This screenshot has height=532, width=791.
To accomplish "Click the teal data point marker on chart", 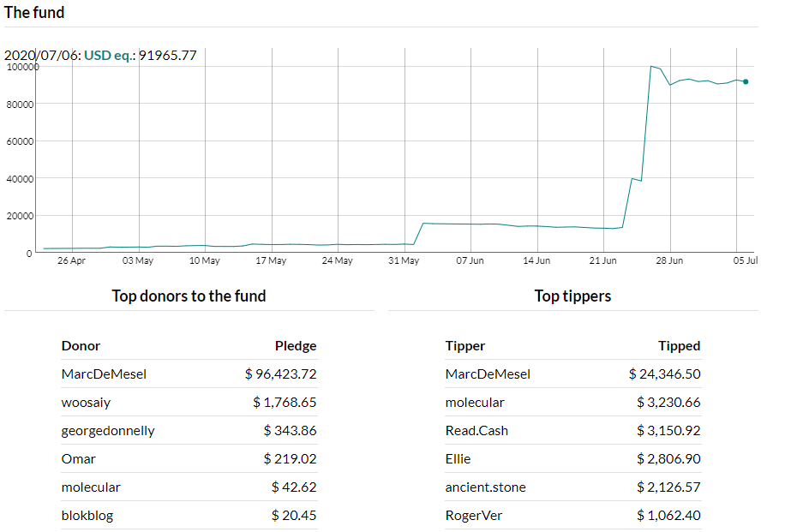I will pos(746,81).
